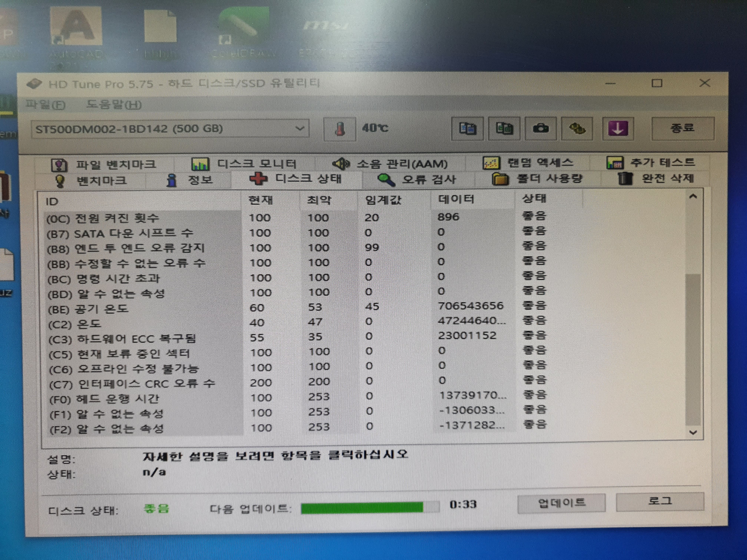
Task: Click data value 23001152
Action: 467,336
